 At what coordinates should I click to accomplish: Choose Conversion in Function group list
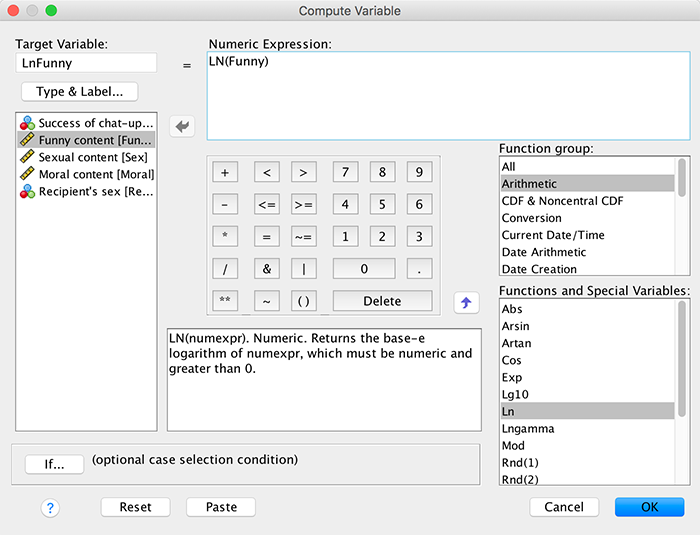[x=531, y=218]
